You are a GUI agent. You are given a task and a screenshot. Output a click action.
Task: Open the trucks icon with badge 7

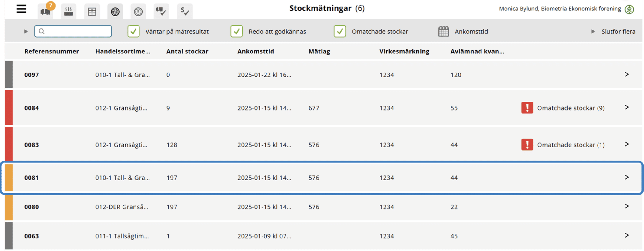(x=46, y=11)
